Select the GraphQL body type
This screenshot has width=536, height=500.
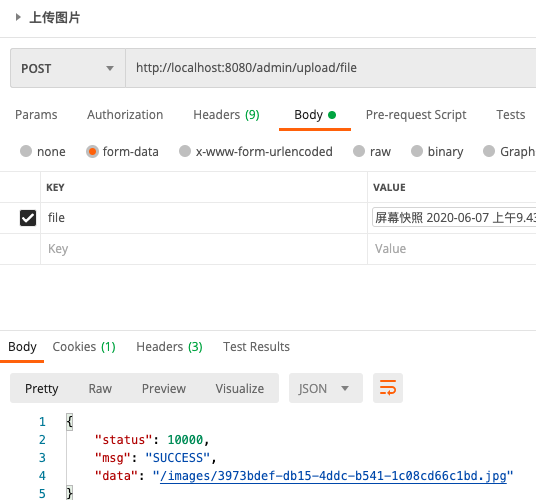point(489,151)
